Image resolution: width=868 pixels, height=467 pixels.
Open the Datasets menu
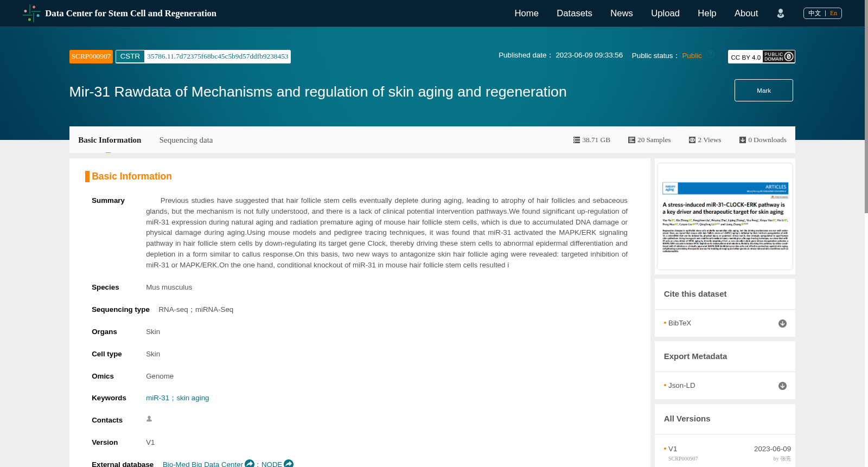(574, 13)
